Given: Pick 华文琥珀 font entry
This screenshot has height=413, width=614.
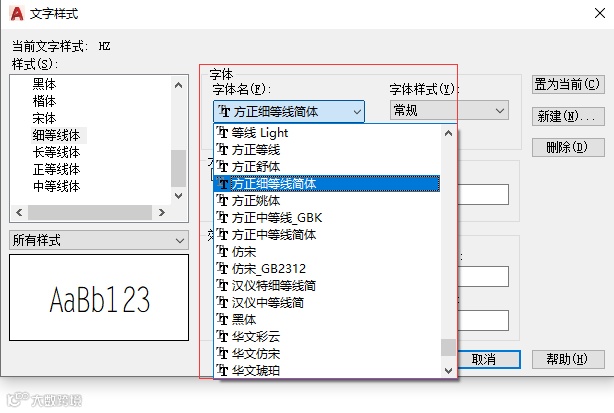Looking at the screenshot, I should click(327, 370).
